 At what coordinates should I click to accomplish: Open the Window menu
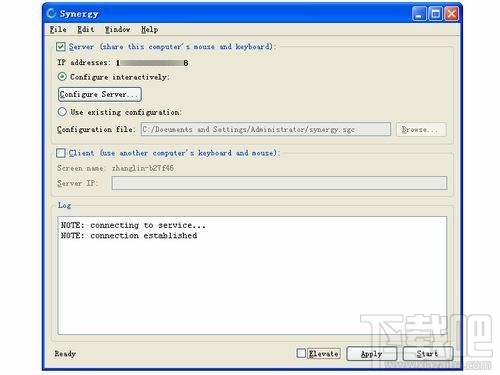click(x=117, y=29)
